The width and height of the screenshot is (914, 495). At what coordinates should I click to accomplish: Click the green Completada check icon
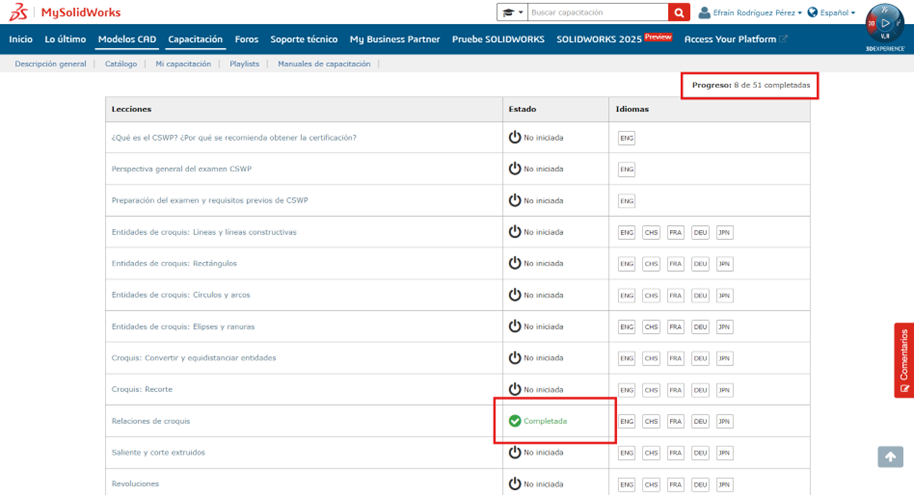coord(515,421)
